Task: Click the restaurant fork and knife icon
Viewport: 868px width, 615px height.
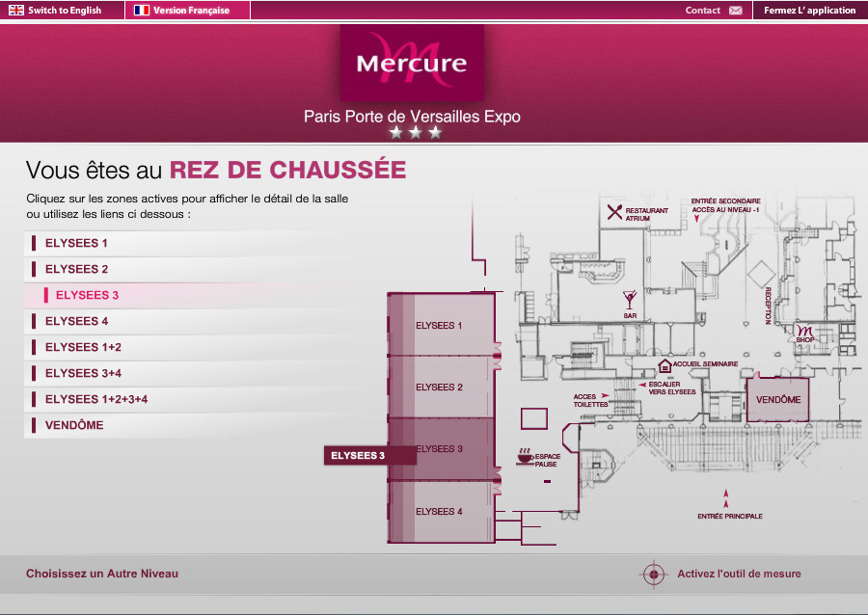Action: [x=614, y=212]
